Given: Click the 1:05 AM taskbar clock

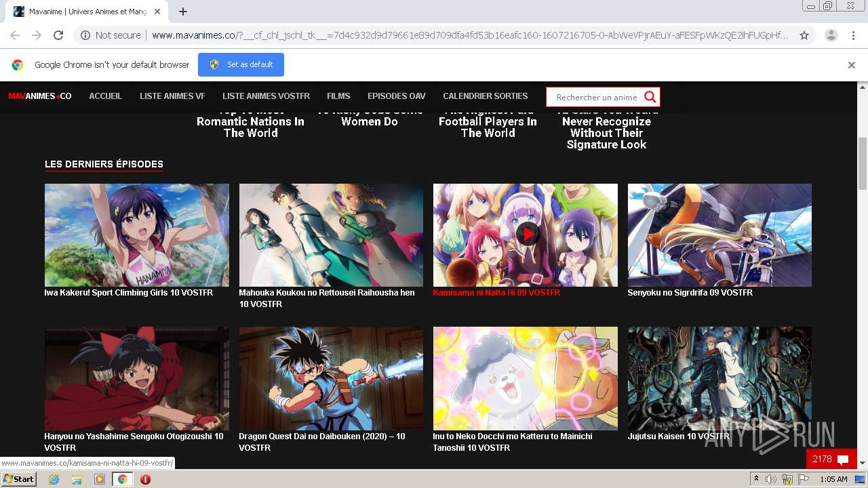Looking at the screenshot, I should click(x=833, y=479).
